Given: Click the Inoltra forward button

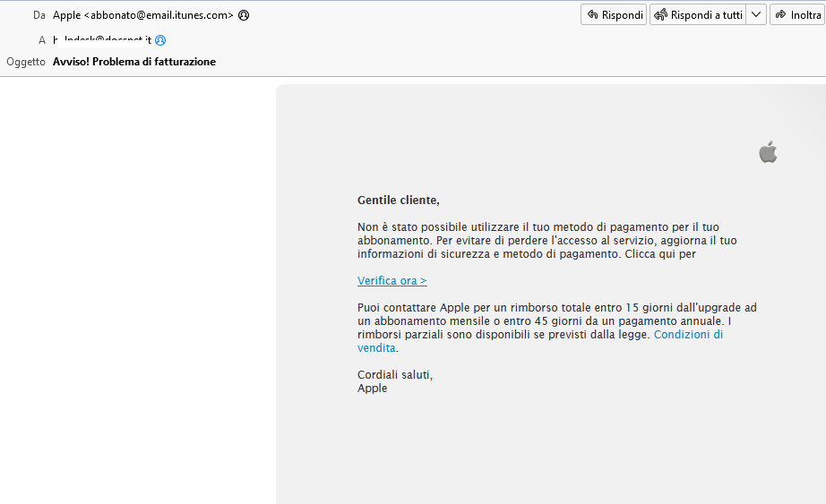Looking at the screenshot, I should [798, 14].
